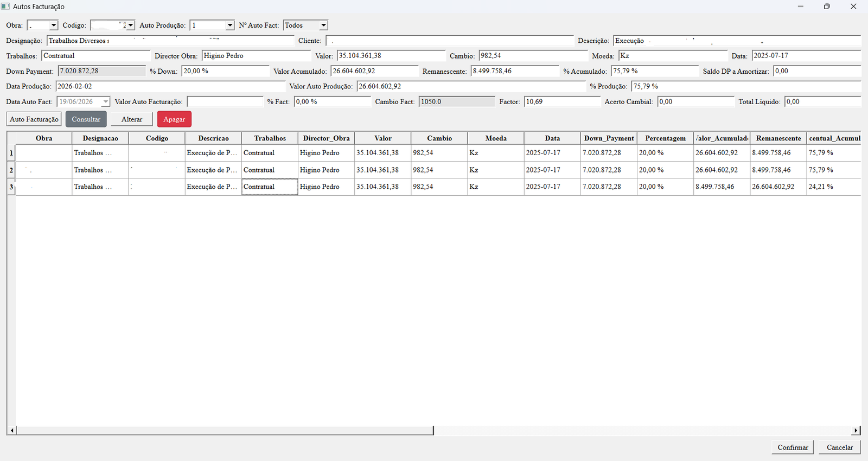Click the horizontal scrollbar left arrow
868x461 pixels.
11,431
